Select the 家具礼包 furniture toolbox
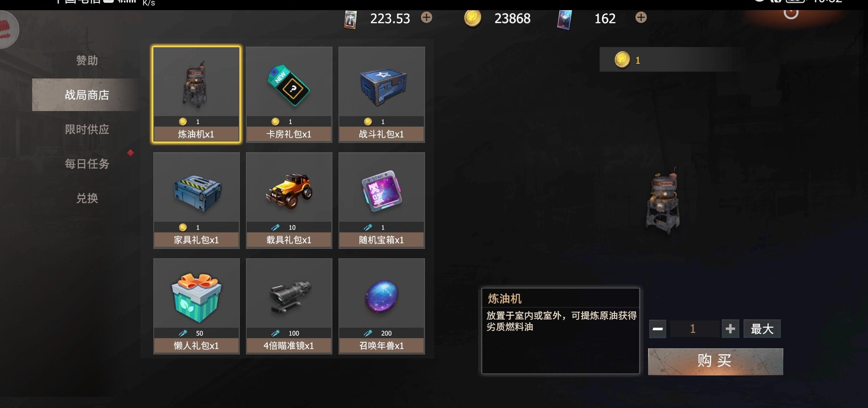This screenshot has height=408, width=868. coord(196,200)
